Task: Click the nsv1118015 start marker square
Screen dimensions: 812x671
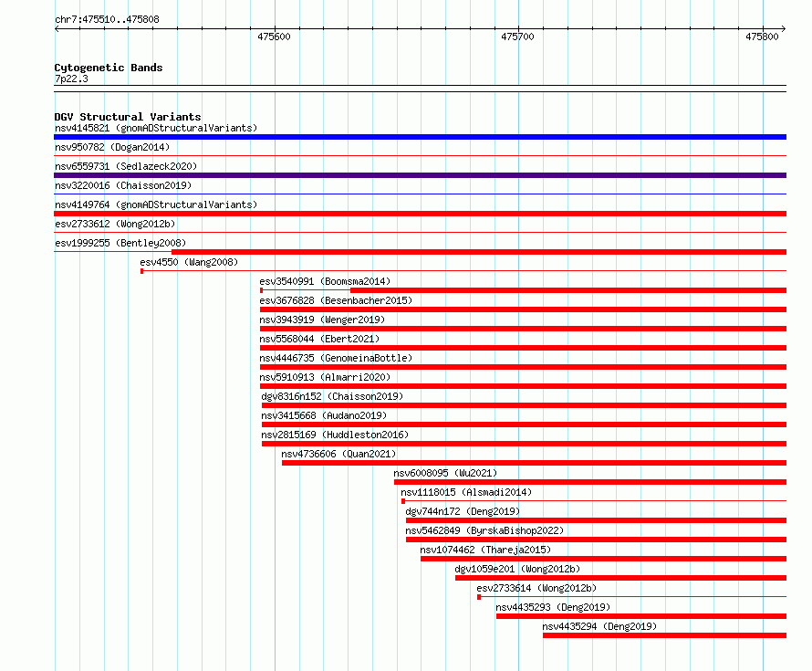Action: [x=403, y=501]
